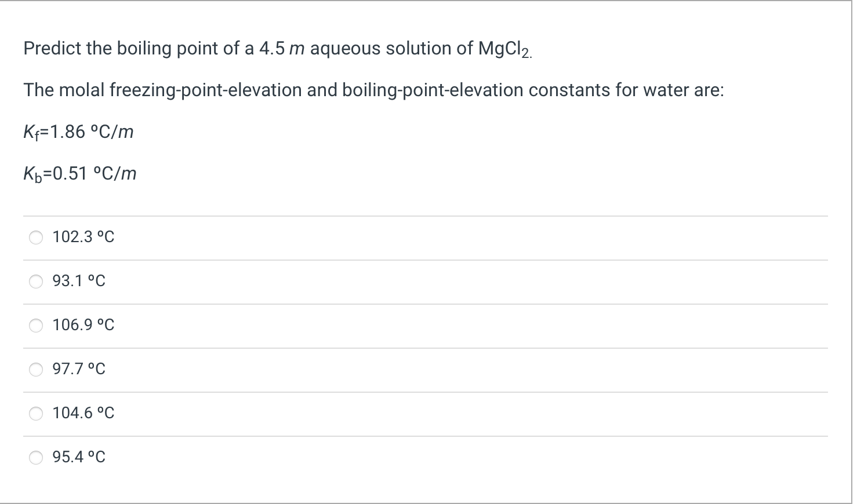Click the Kf=1.86 °C/m constant text
The width and height of the screenshot is (857, 504).
click(78, 132)
